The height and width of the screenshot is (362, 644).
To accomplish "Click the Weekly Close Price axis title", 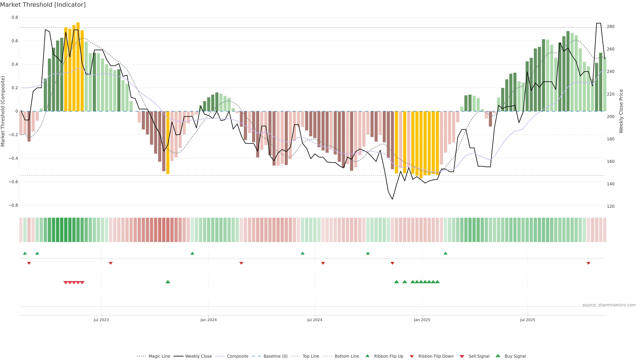I will click(621, 111).
